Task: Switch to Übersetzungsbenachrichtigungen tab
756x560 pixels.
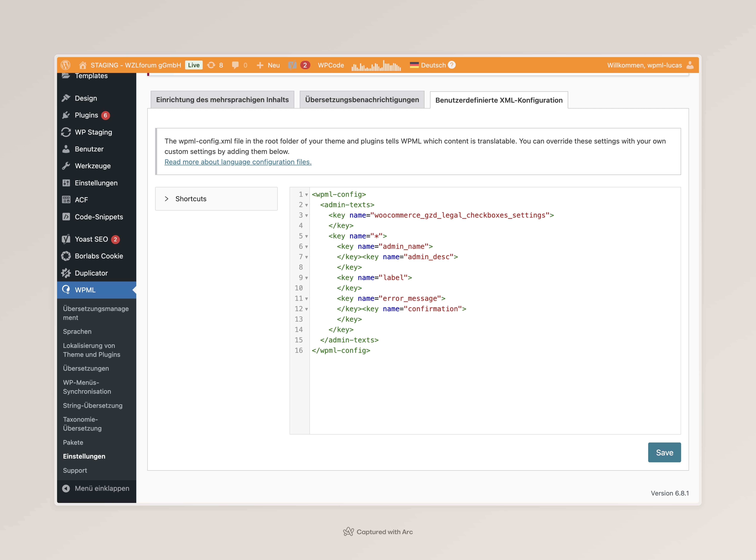Action: click(x=362, y=100)
